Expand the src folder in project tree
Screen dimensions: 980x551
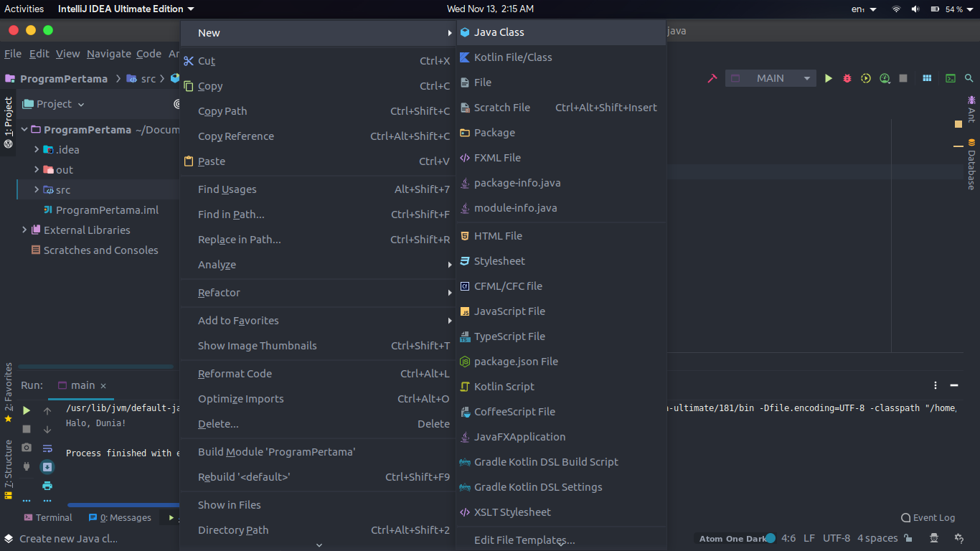click(x=37, y=189)
